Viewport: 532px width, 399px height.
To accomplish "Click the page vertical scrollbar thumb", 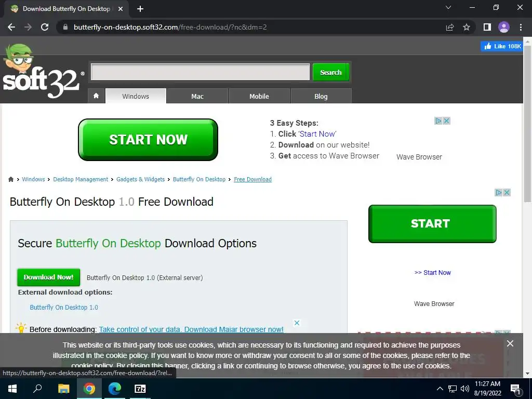I will [527, 124].
